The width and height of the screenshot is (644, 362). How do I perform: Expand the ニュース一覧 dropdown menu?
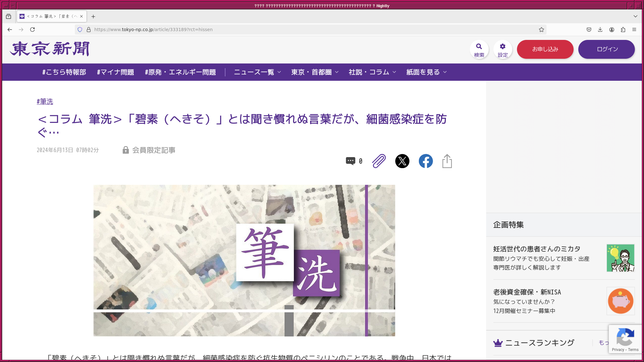pos(257,72)
